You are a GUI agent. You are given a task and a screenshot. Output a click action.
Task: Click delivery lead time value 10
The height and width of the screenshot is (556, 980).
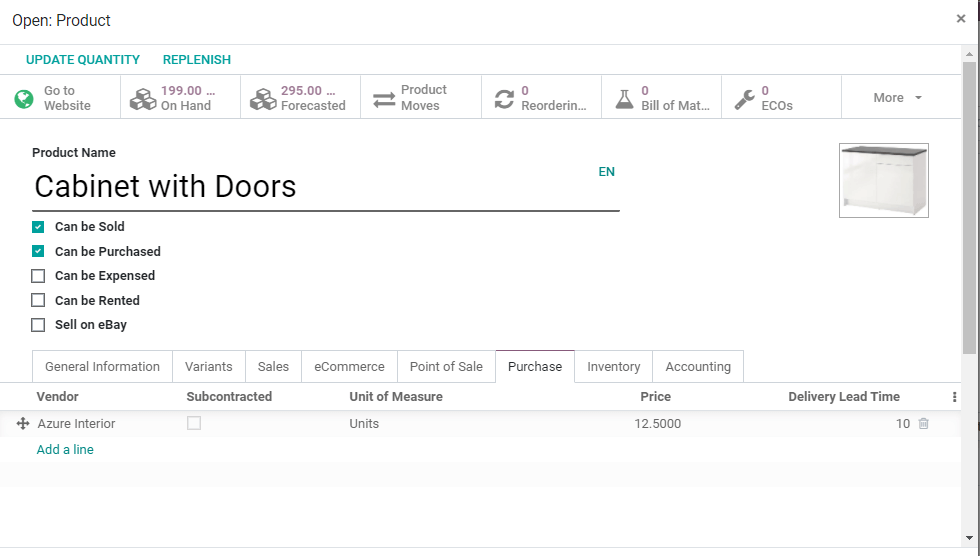902,424
